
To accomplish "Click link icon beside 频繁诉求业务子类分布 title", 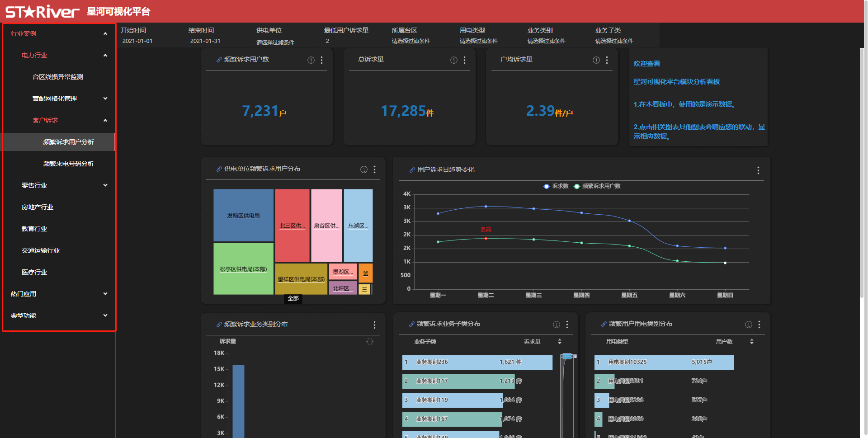I will (x=411, y=324).
